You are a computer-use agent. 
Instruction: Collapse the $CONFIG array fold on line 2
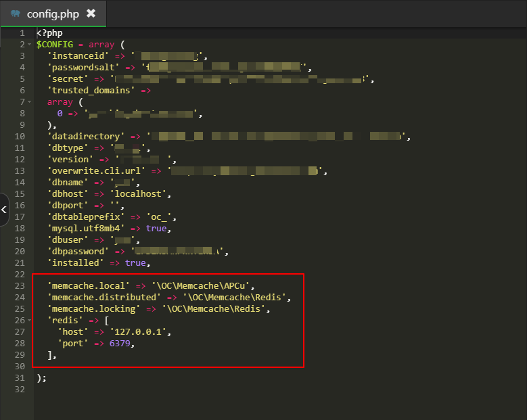point(29,45)
